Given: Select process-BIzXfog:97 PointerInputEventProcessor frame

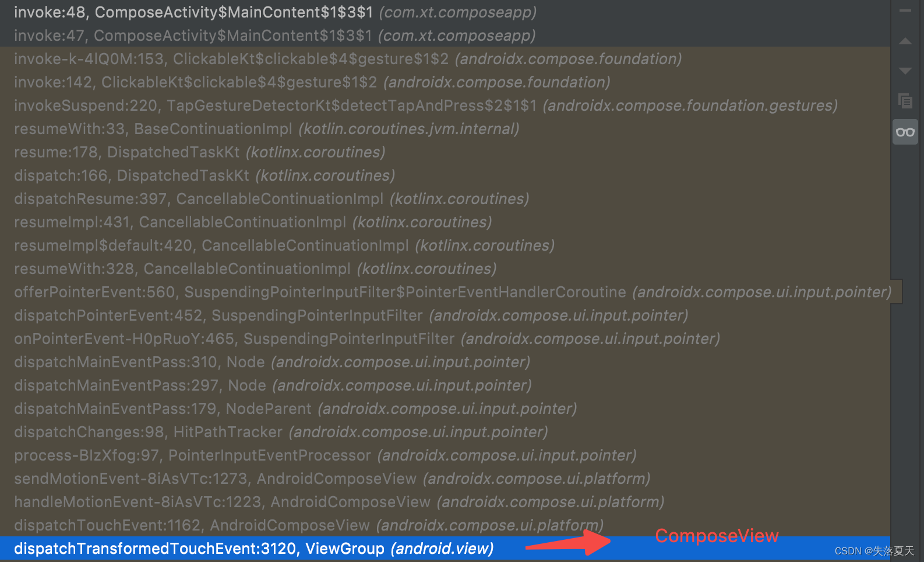Looking at the screenshot, I should 445,455.
